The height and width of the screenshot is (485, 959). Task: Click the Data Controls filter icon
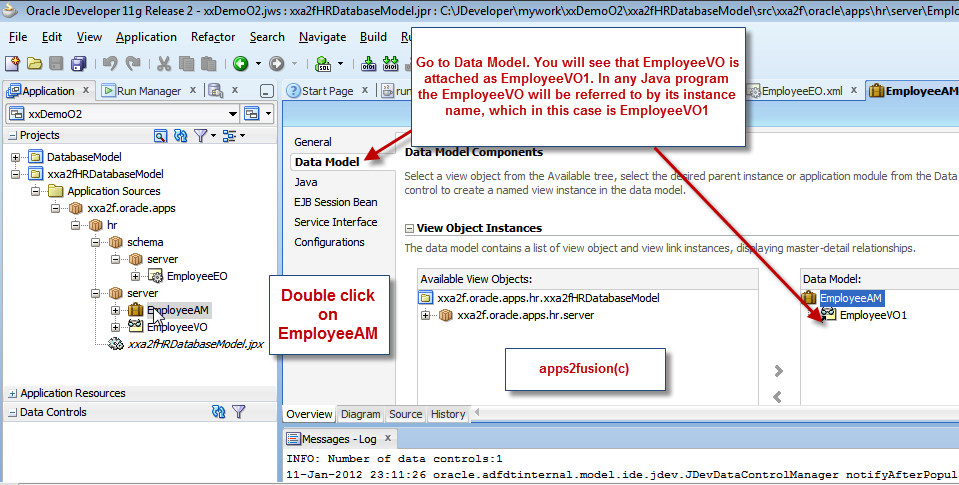click(x=239, y=412)
